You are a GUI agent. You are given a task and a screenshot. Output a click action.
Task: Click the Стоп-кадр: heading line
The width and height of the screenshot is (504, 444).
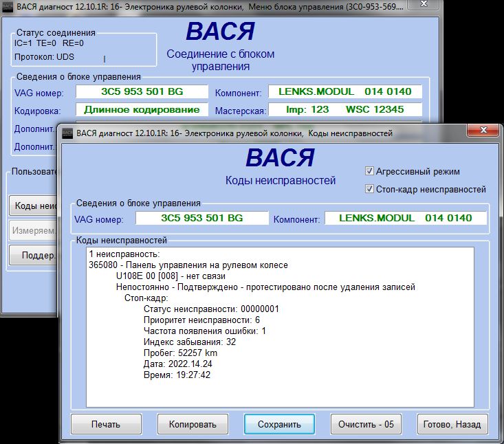pyautogui.click(x=146, y=298)
